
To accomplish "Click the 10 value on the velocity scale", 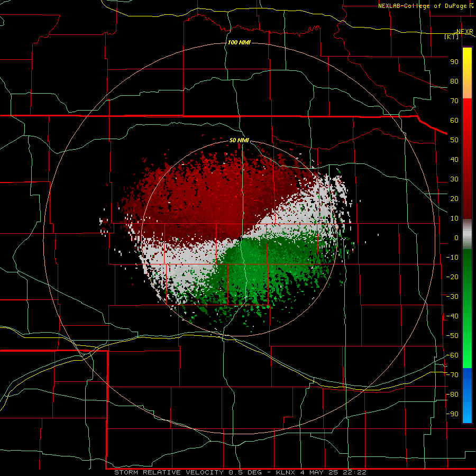I will (454, 218).
